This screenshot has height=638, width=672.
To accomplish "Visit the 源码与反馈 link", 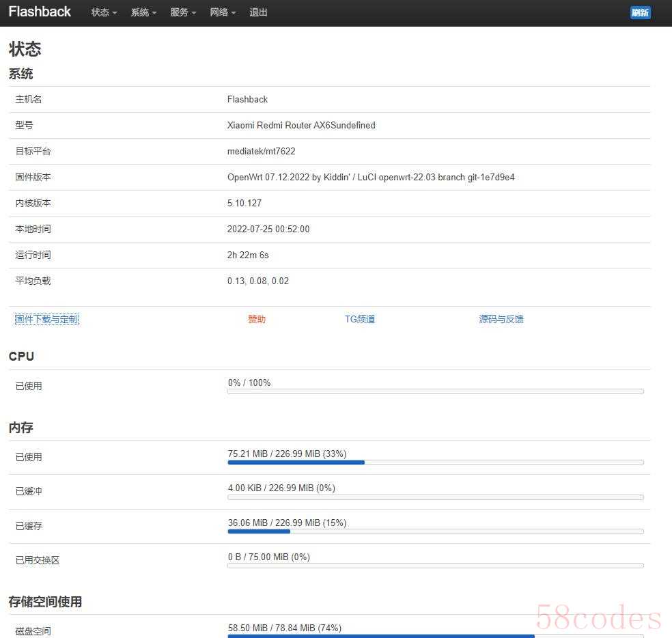I will point(501,319).
